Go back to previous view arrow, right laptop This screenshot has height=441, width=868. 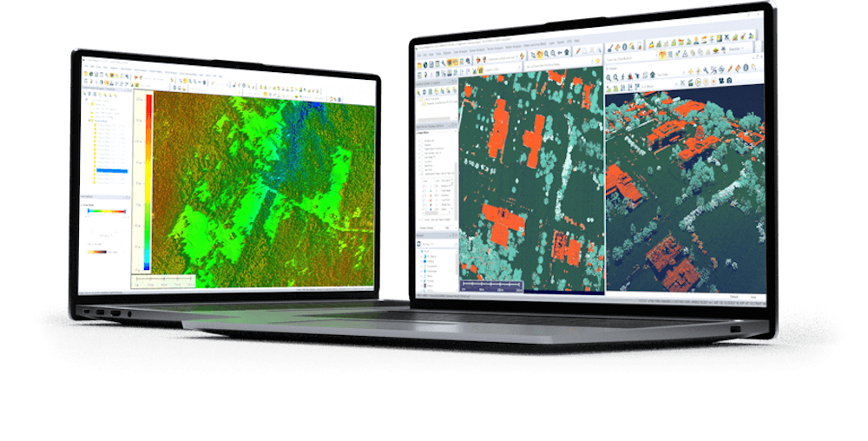tap(560, 53)
